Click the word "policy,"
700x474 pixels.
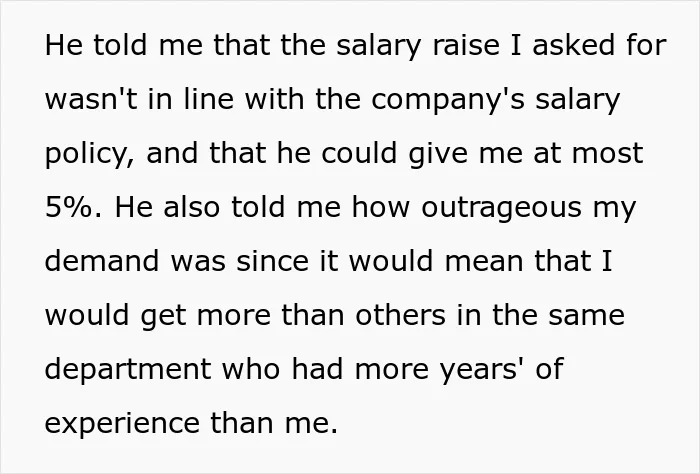89,154
